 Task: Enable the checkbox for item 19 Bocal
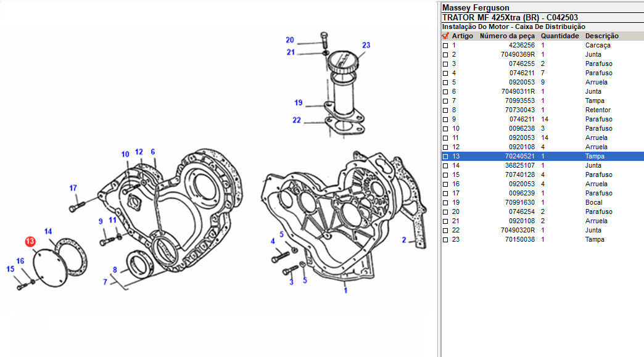(445, 203)
